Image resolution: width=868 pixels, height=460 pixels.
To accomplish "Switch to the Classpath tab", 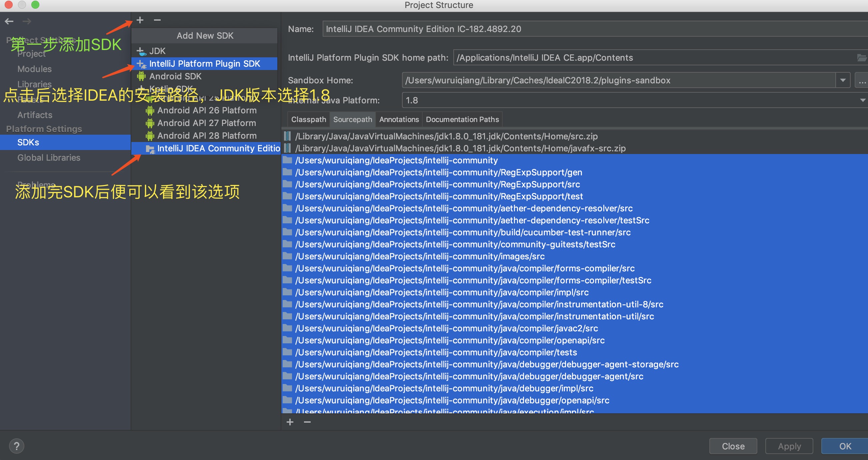I will [x=308, y=119].
